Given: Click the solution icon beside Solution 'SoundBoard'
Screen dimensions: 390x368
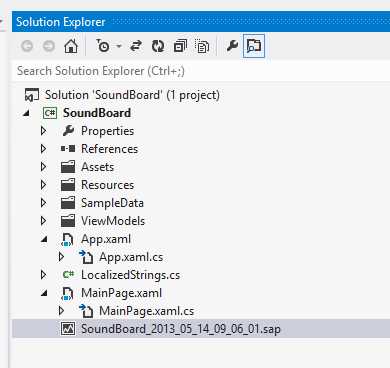Looking at the screenshot, I should 32,95.
